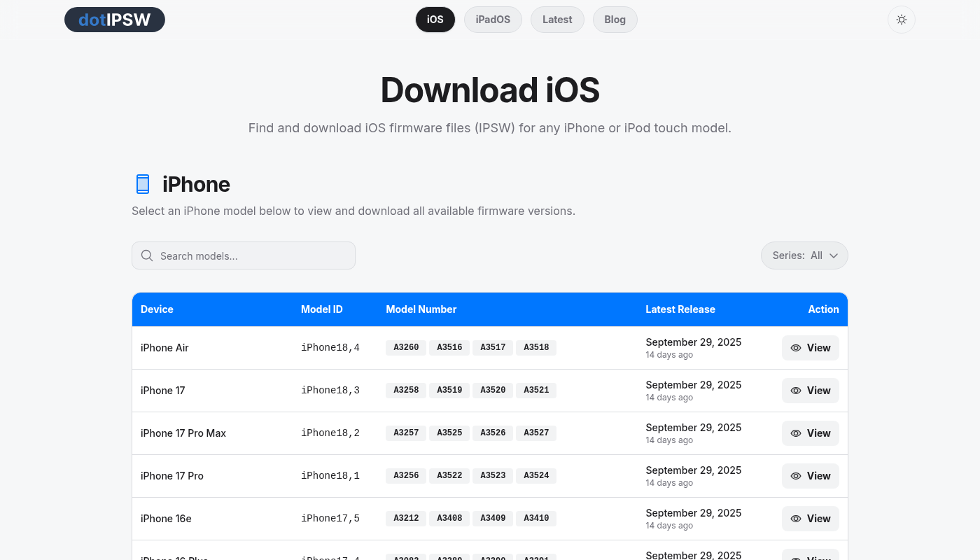Open the Series filter dropdown
Image resolution: width=980 pixels, height=560 pixels.
[x=804, y=255]
